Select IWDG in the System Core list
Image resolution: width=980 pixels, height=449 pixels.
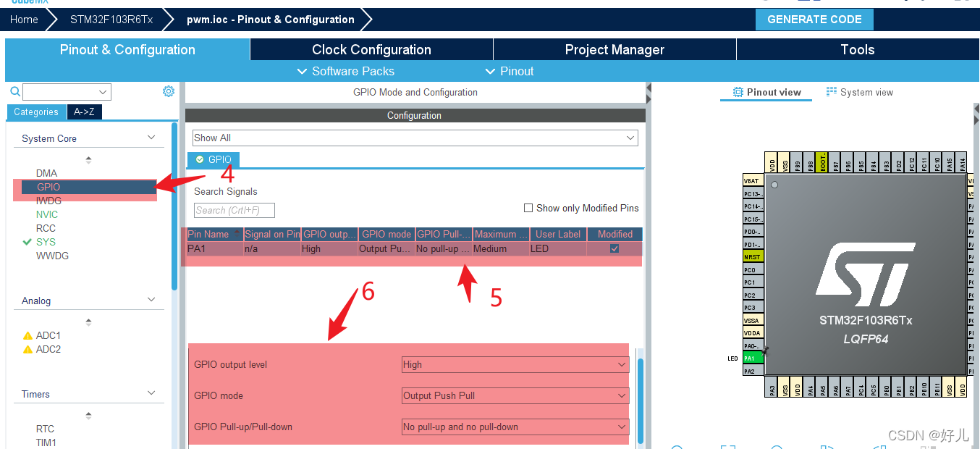coord(48,201)
